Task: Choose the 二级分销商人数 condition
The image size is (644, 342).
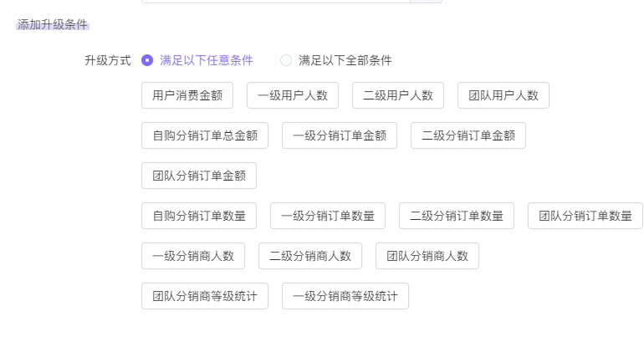Action: point(310,256)
